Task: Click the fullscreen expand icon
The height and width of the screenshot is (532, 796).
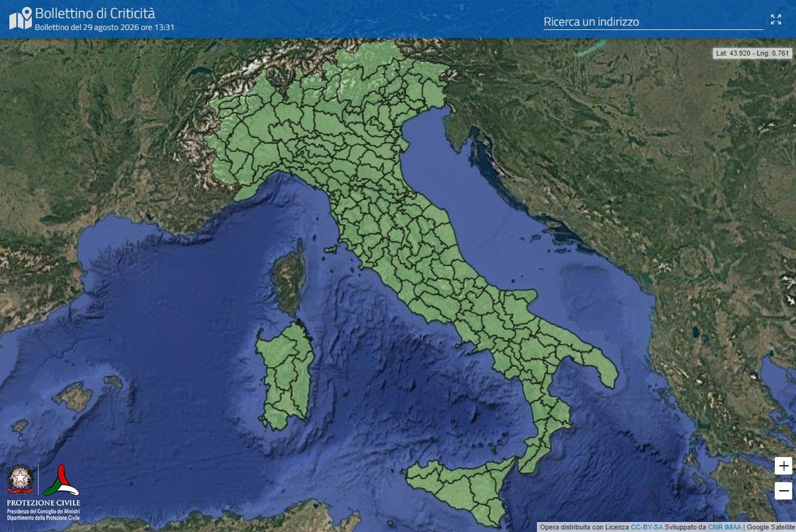Action: (776, 19)
